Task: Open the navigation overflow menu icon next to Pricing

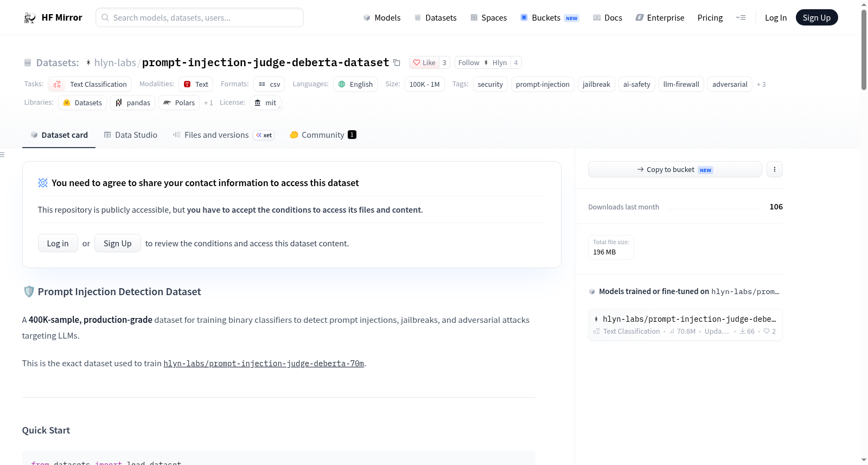Action: point(741,17)
